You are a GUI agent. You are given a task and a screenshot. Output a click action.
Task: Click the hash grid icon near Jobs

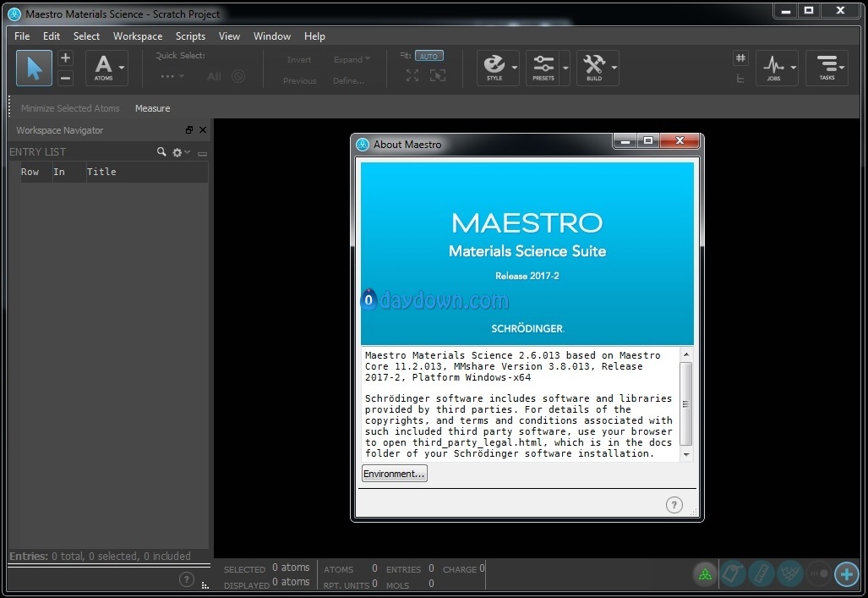pyautogui.click(x=740, y=58)
